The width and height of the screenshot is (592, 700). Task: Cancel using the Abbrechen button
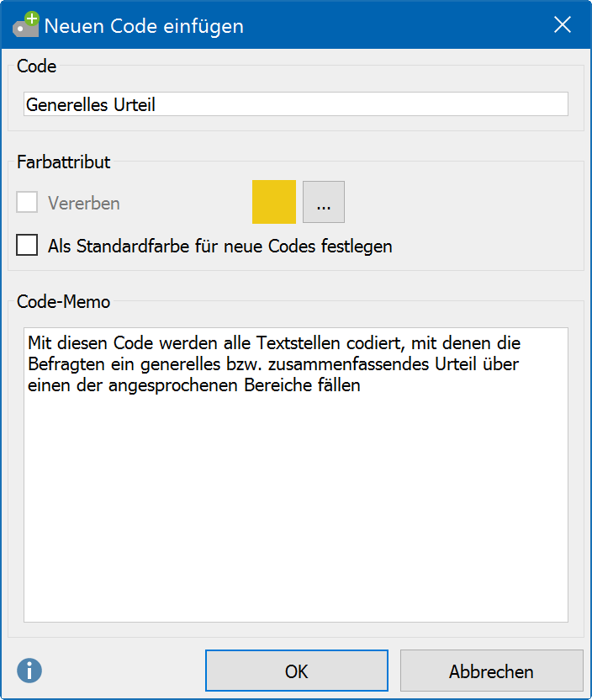[x=491, y=671]
